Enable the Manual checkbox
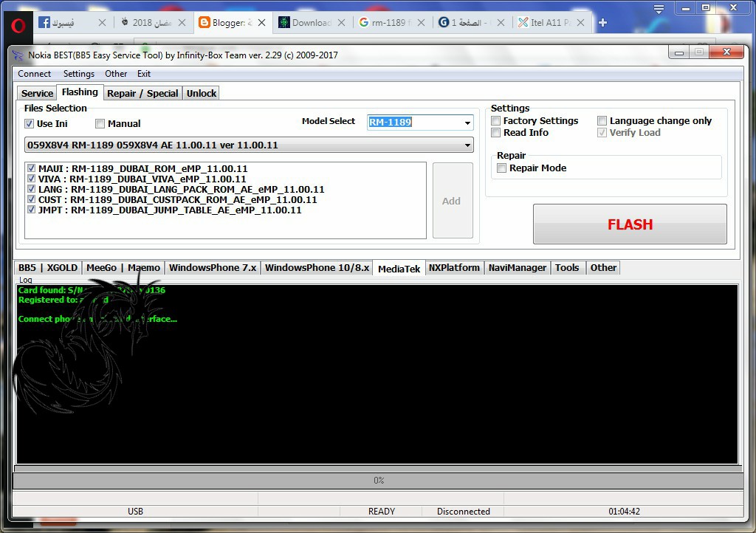The image size is (756, 533). tap(100, 124)
